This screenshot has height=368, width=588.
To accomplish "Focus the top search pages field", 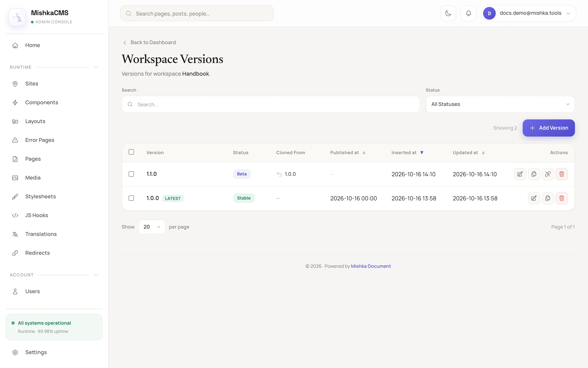I will 197,13.
